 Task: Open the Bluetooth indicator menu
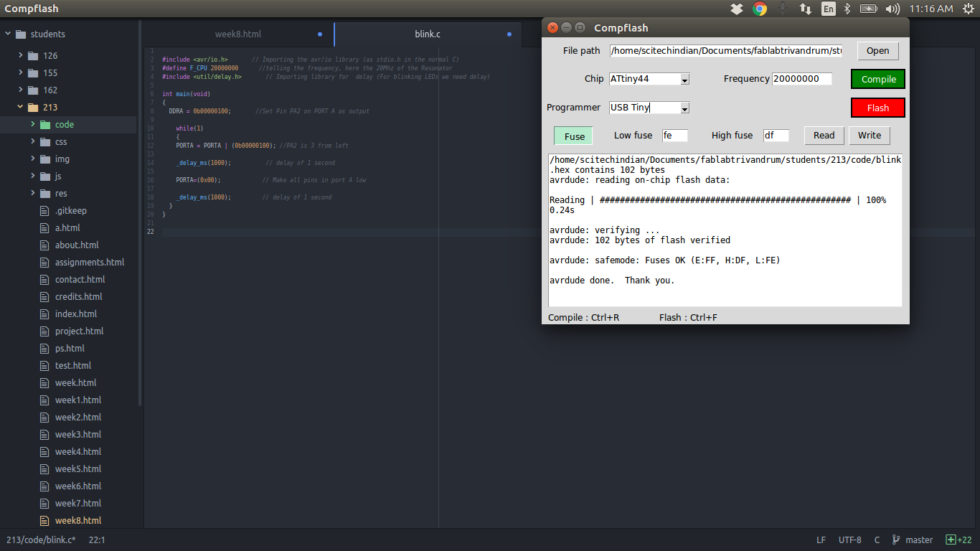[x=847, y=9]
